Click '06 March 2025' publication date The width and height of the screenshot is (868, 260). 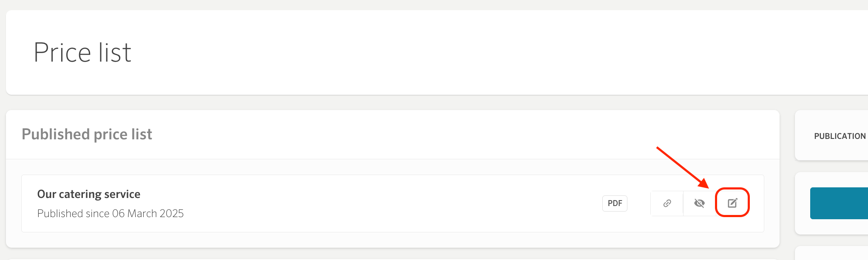click(148, 213)
